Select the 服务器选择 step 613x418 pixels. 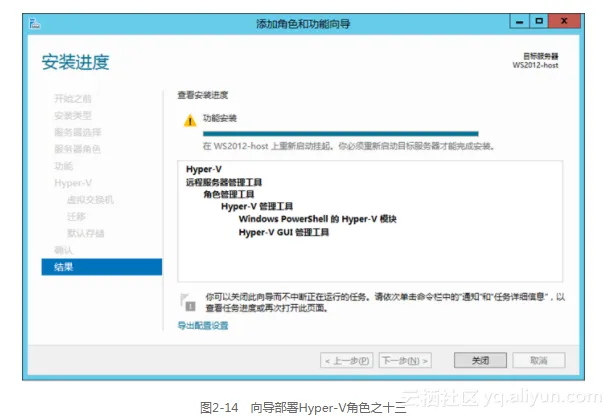[77, 132]
